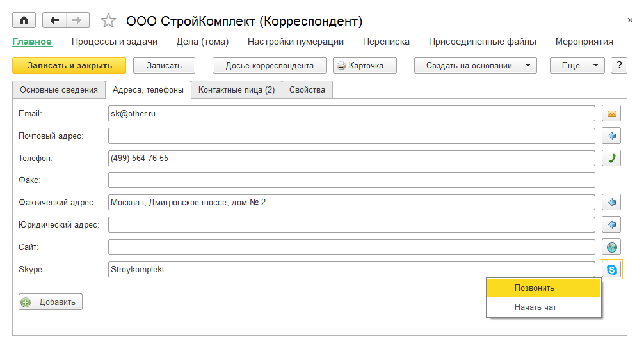
Task: Click the Добавить button
Action: point(51,302)
